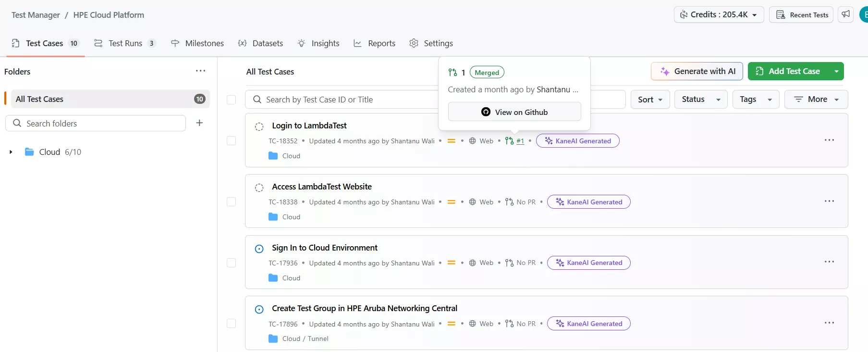Click pull request icon in Merged popup
The height and width of the screenshot is (352, 868).
[x=452, y=73]
